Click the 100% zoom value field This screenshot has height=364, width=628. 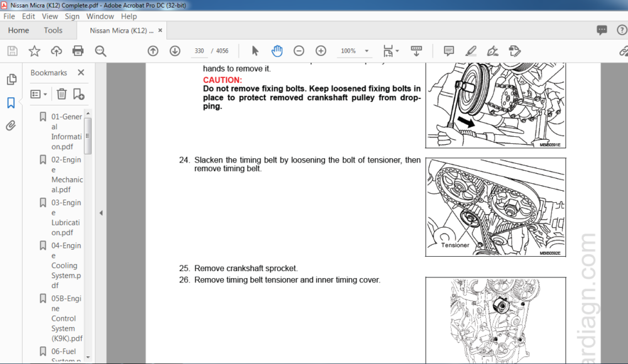point(348,51)
